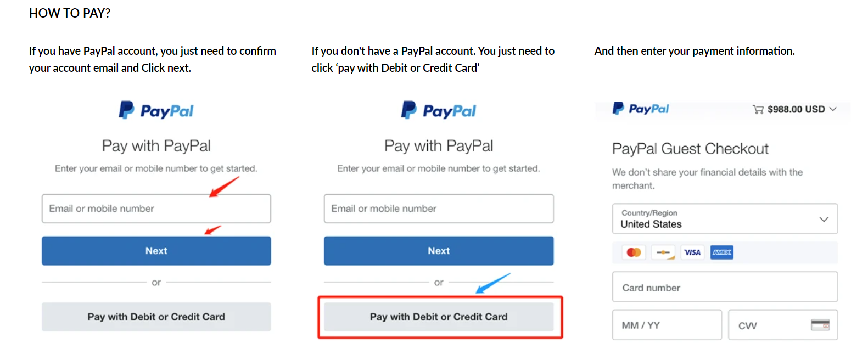Click the Email or mobile number field on left

(156, 209)
